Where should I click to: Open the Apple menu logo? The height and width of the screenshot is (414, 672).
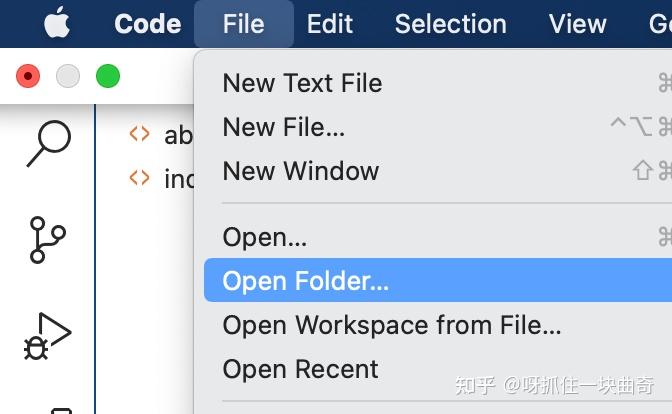click(x=57, y=22)
